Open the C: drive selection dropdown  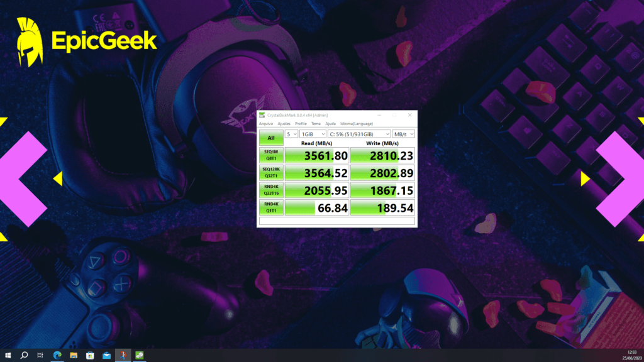point(358,134)
